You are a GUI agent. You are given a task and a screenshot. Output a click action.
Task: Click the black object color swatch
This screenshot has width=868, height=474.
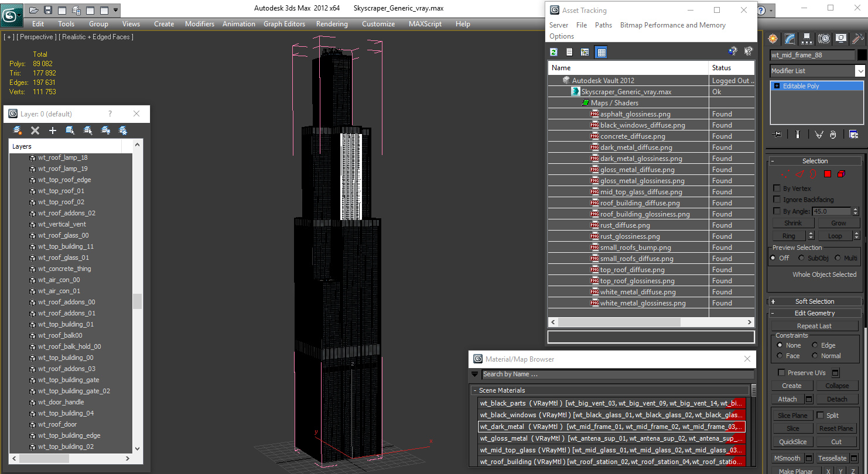click(x=862, y=55)
